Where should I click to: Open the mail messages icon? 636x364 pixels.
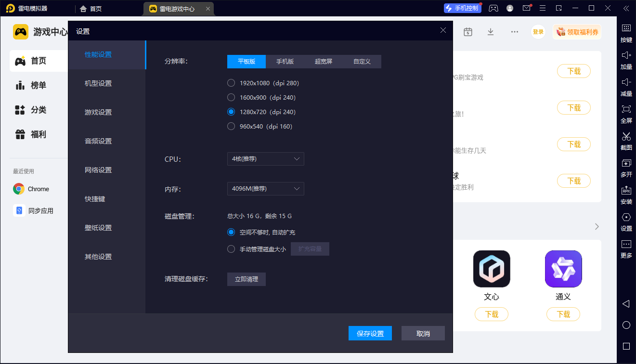pos(526,8)
